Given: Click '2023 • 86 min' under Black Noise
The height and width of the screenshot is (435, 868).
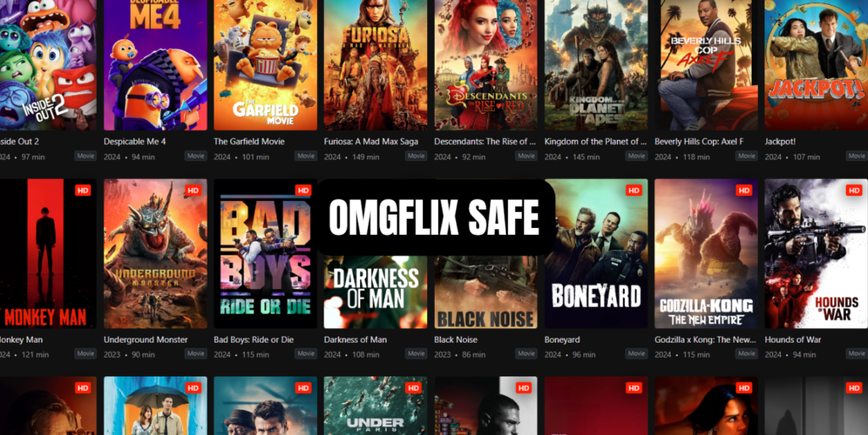Looking at the screenshot, I should [459, 354].
